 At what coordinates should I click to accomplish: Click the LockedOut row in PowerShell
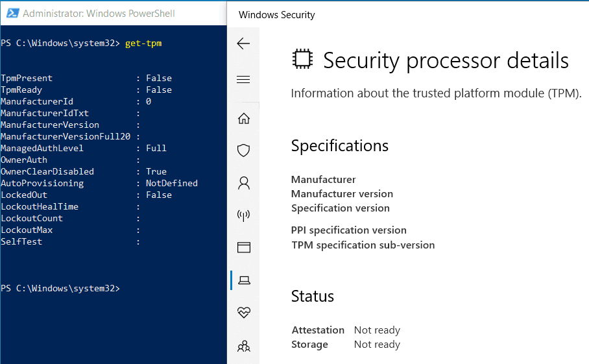point(86,195)
